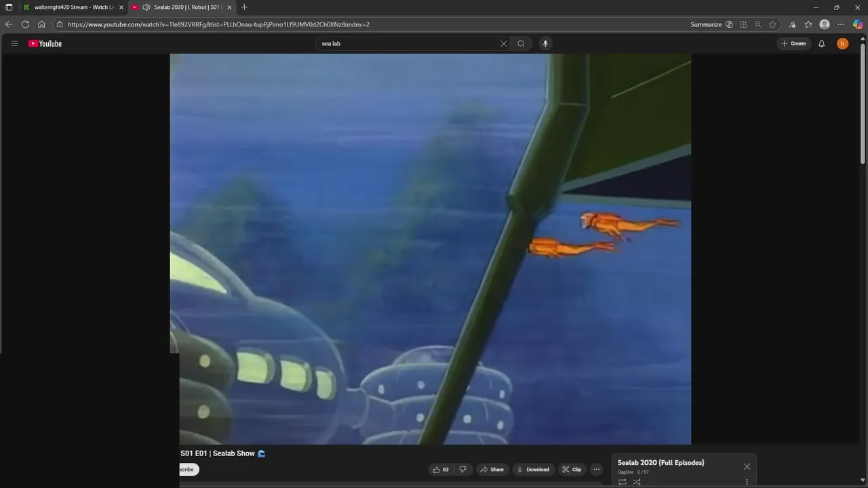Open more actions menu beside Clip
The height and width of the screenshot is (488, 868).
[x=596, y=470]
